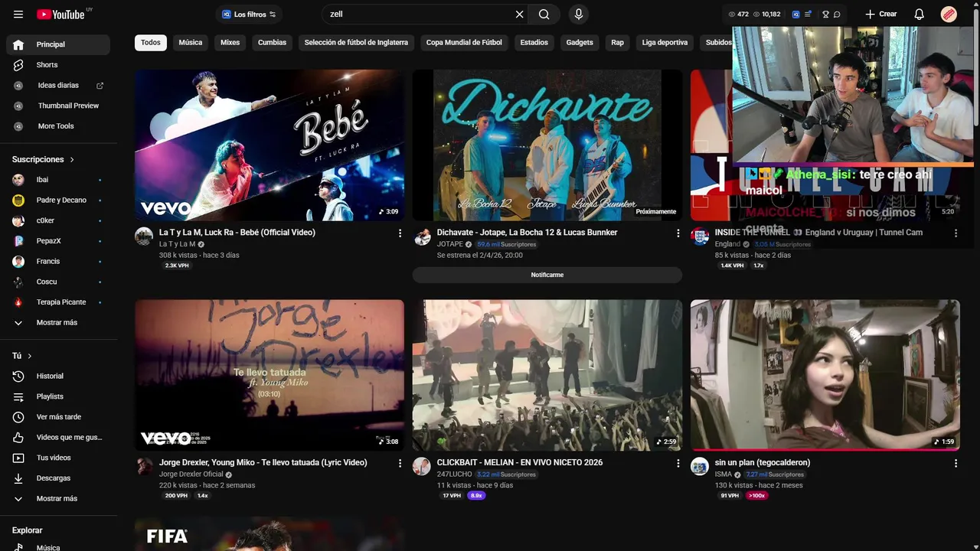Image resolution: width=980 pixels, height=551 pixels.
Task: Open the notifications bell
Action: click(920, 15)
